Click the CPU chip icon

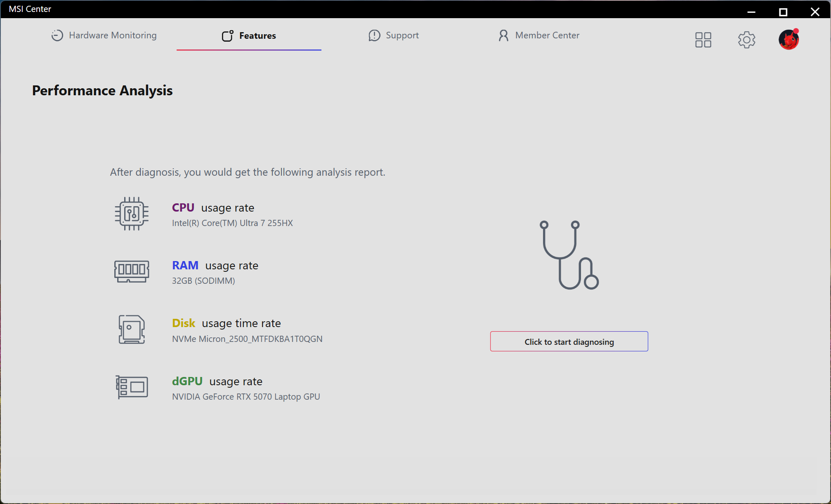click(x=132, y=214)
